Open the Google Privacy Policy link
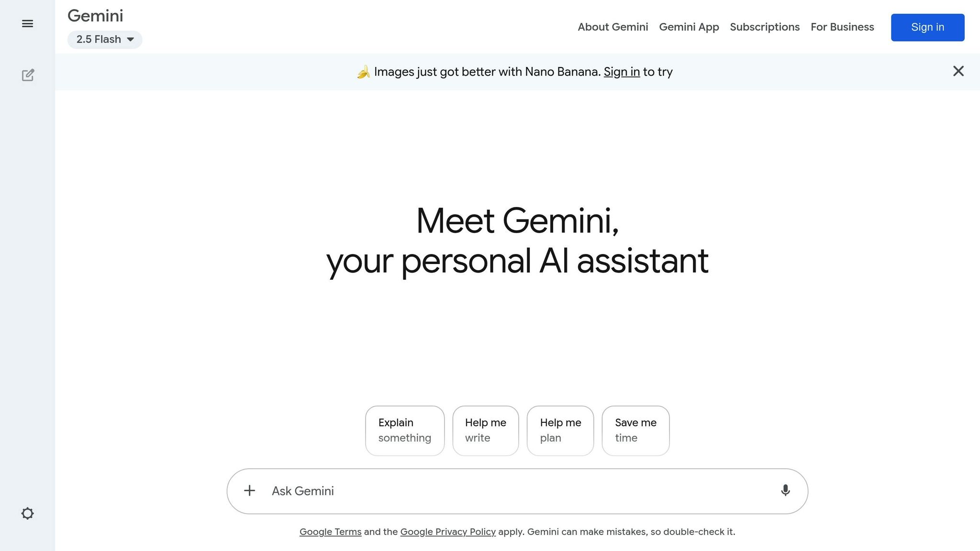Screen dimensions: 980x551 [x=447, y=531]
